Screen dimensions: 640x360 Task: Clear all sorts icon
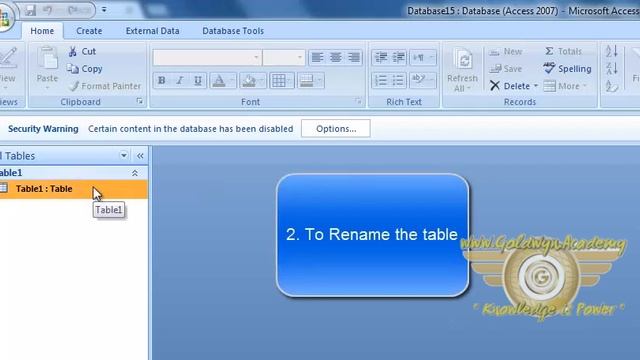[611, 86]
